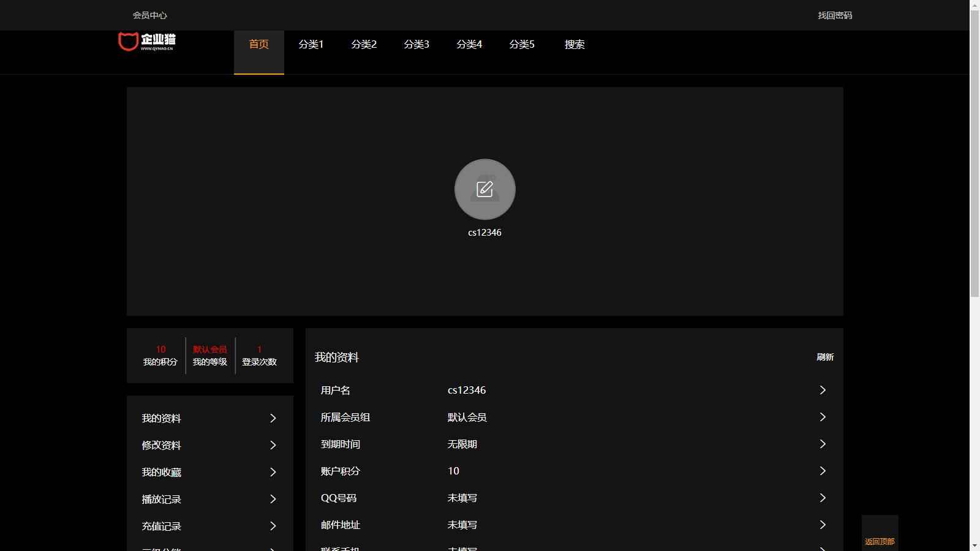Expand the 用户名 row chevron
This screenshot has width=980, height=551.
823,390
